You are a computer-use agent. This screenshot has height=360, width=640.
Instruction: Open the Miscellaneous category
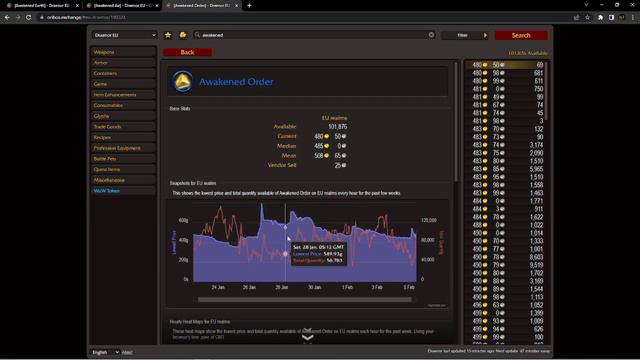click(x=123, y=180)
